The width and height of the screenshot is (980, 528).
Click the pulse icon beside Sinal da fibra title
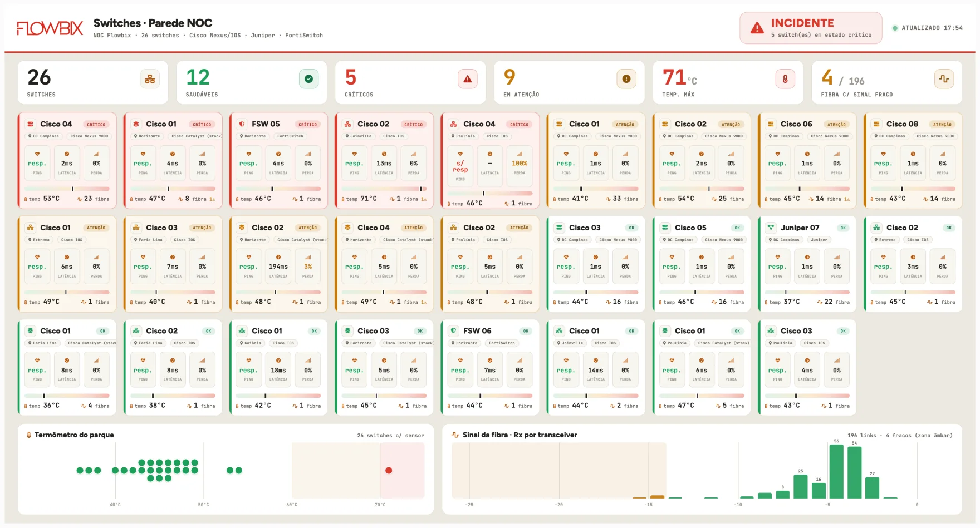click(x=455, y=435)
